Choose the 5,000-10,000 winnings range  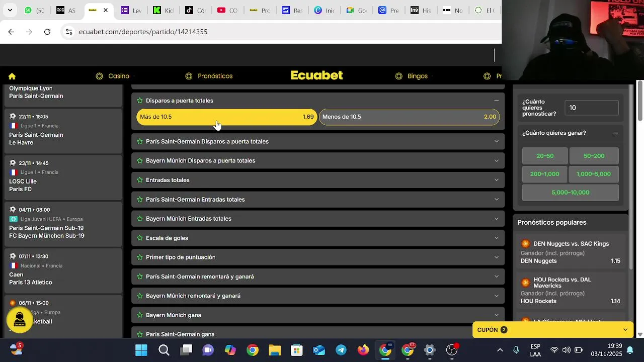(570, 193)
